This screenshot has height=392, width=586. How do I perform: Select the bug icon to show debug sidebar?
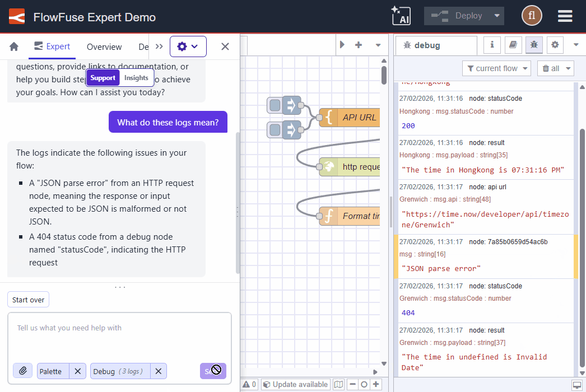[534, 45]
